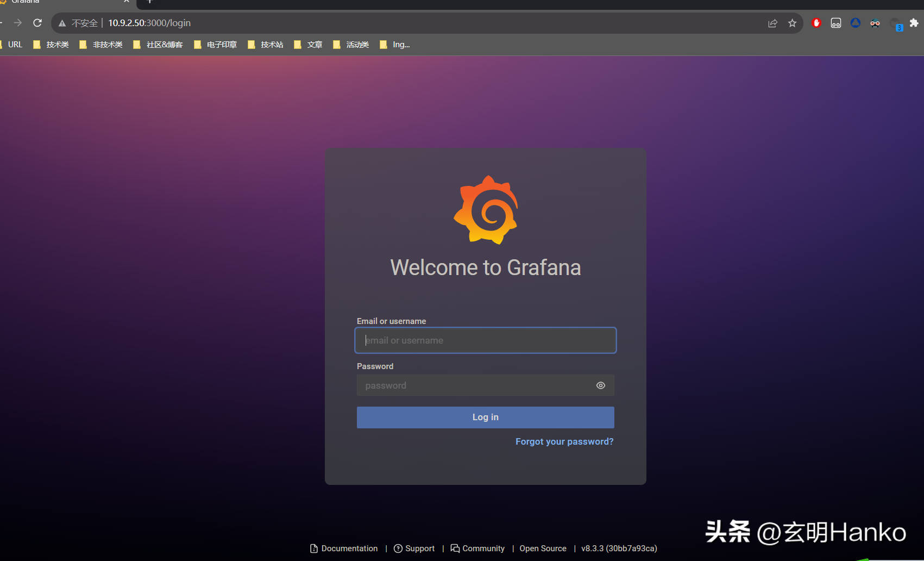This screenshot has height=561, width=924.
Task: Click the Grafana logo
Action: [x=486, y=210]
